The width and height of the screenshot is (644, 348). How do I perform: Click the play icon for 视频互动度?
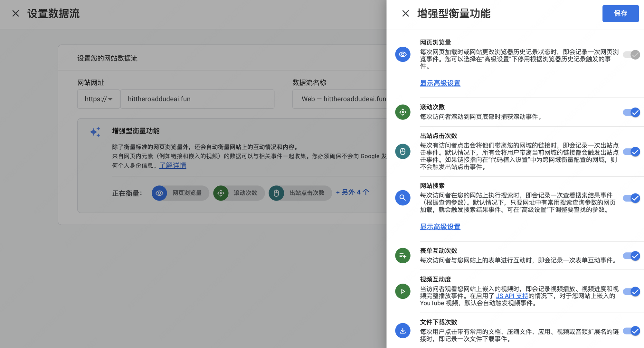click(402, 291)
